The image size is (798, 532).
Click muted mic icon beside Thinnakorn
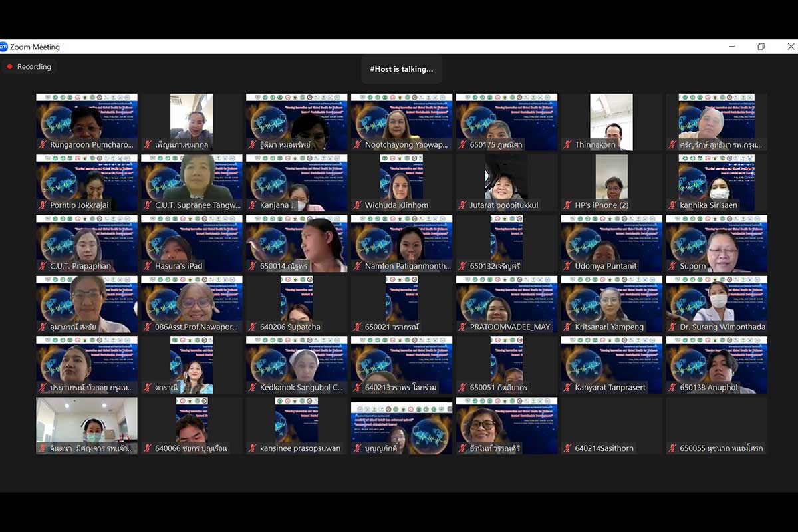click(568, 145)
